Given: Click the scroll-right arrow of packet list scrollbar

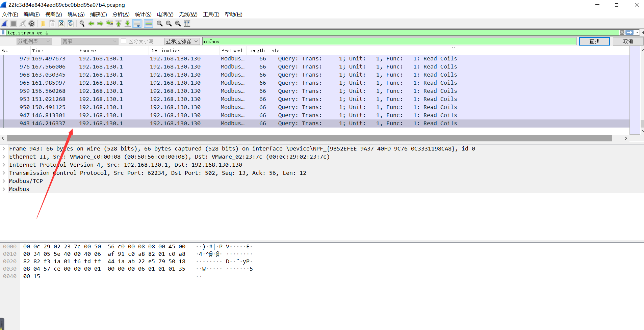Looking at the screenshot, I should (626, 138).
